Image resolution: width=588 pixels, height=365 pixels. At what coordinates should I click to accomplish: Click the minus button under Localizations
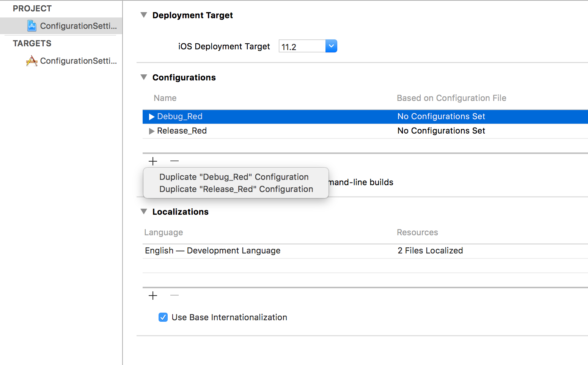coord(175,296)
